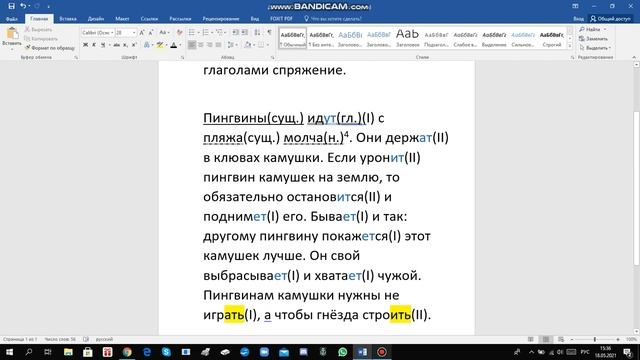The width and height of the screenshot is (640, 360).
Task: Adjust the zoom slider in status bar
Action: click(x=595, y=339)
